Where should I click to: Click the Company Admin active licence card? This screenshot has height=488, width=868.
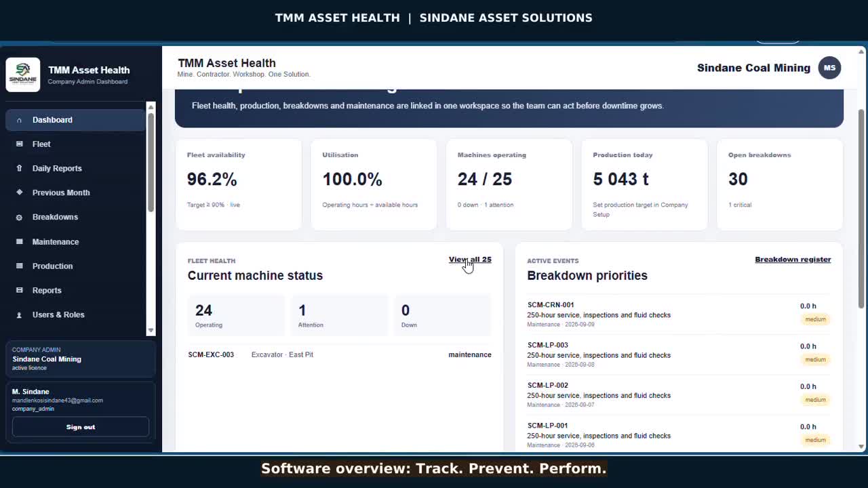click(81, 359)
